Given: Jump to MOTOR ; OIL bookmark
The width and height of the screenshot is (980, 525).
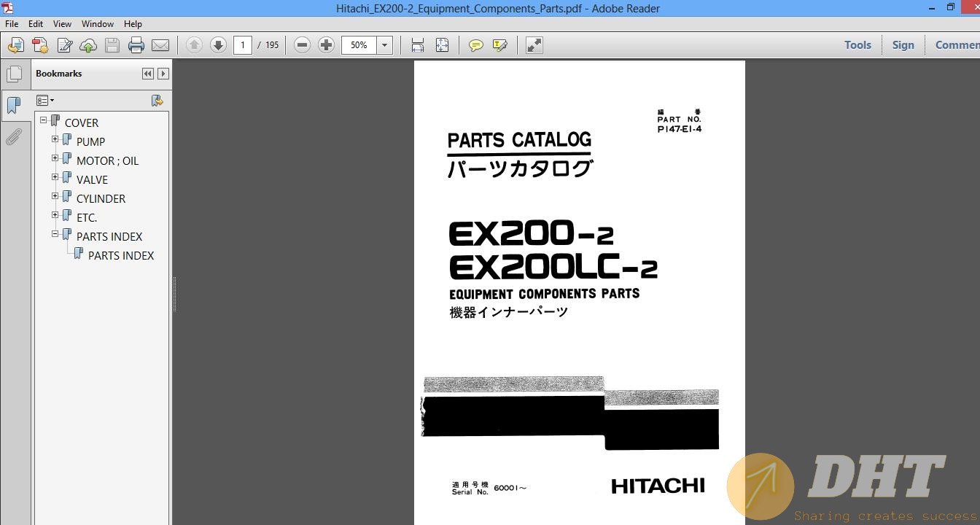Looking at the screenshot, I should click(107, 161).
